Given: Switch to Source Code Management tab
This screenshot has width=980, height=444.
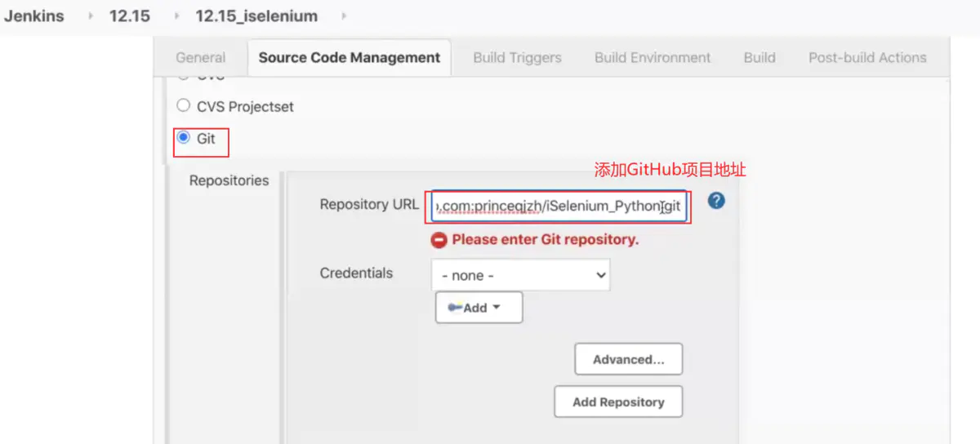Looking at the screenshot, I should click(349, 57).
